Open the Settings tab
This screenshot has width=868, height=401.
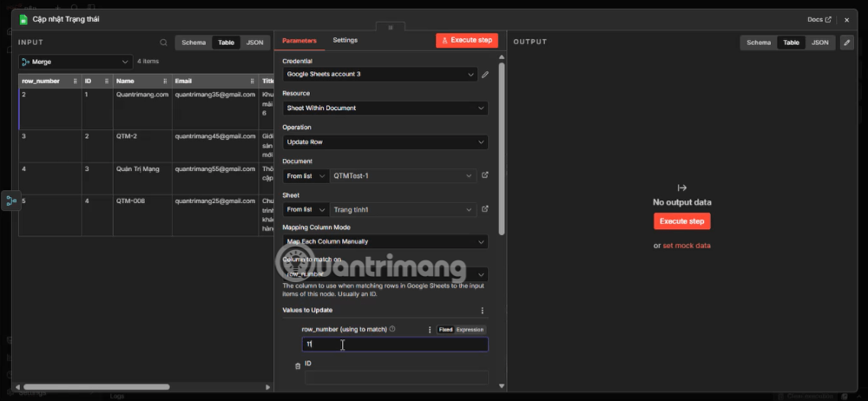point(345,40)
